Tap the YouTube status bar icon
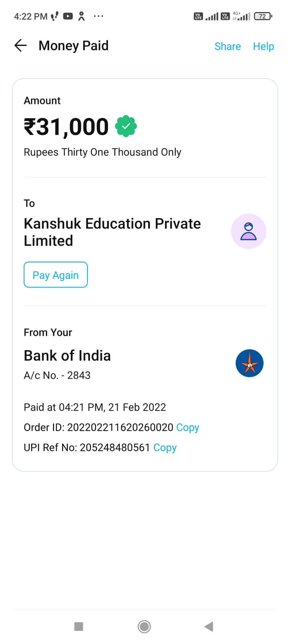The image size is (290, 644). click(x=68, y=16)
